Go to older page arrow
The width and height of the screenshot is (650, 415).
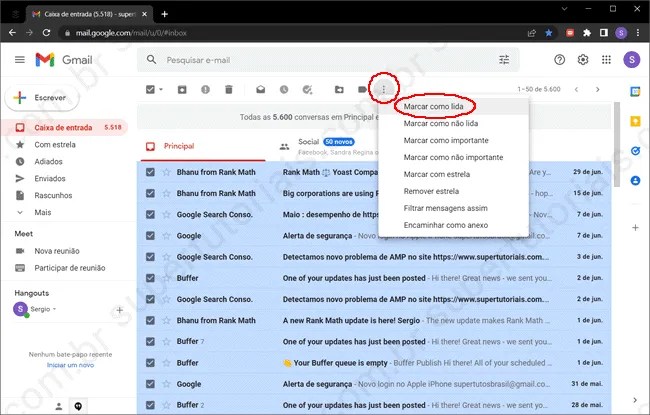597,89
